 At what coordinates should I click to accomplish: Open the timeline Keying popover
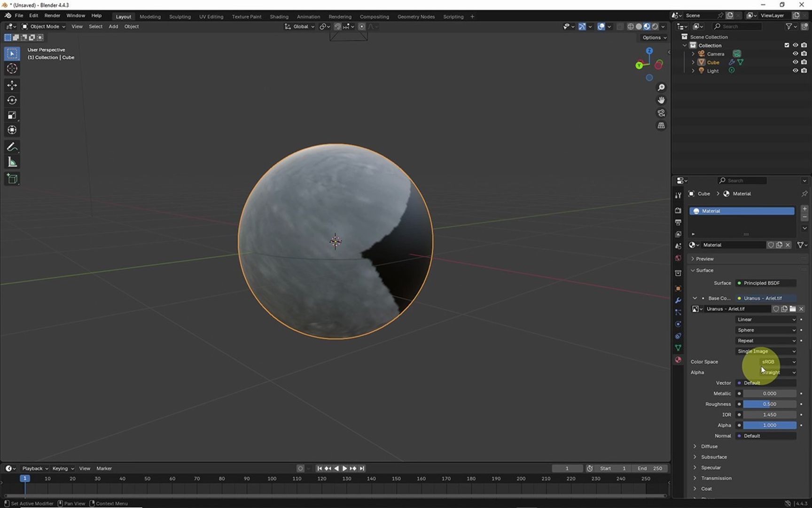pos(62,468)
